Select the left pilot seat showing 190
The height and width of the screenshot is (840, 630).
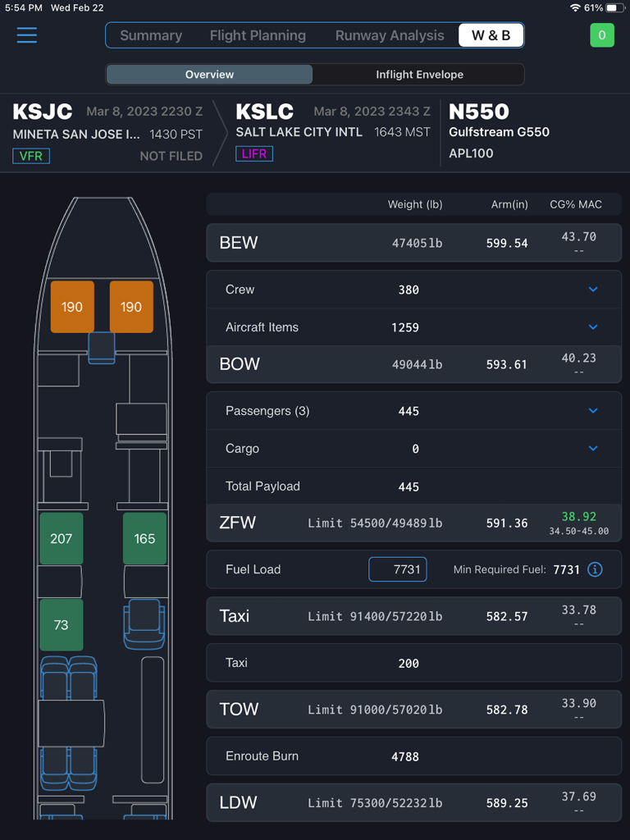71,306
